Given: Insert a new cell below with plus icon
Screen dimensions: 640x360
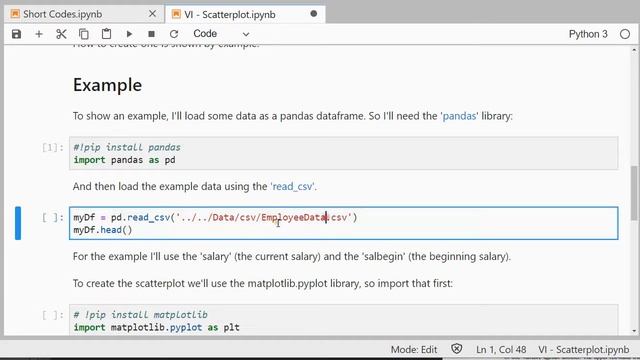Looking at the screenshot, I should point(39,34).
